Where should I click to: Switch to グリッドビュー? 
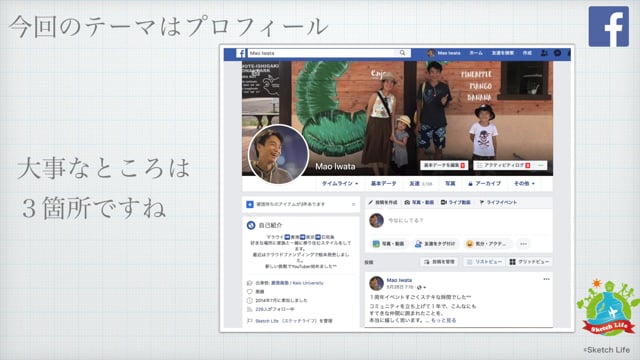529,262
